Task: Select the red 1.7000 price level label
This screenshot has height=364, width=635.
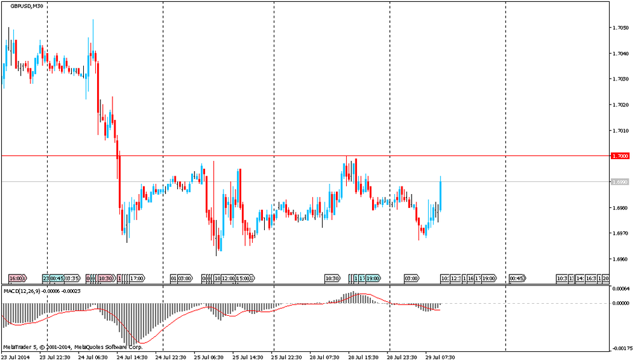Action: tap(620, 156)
